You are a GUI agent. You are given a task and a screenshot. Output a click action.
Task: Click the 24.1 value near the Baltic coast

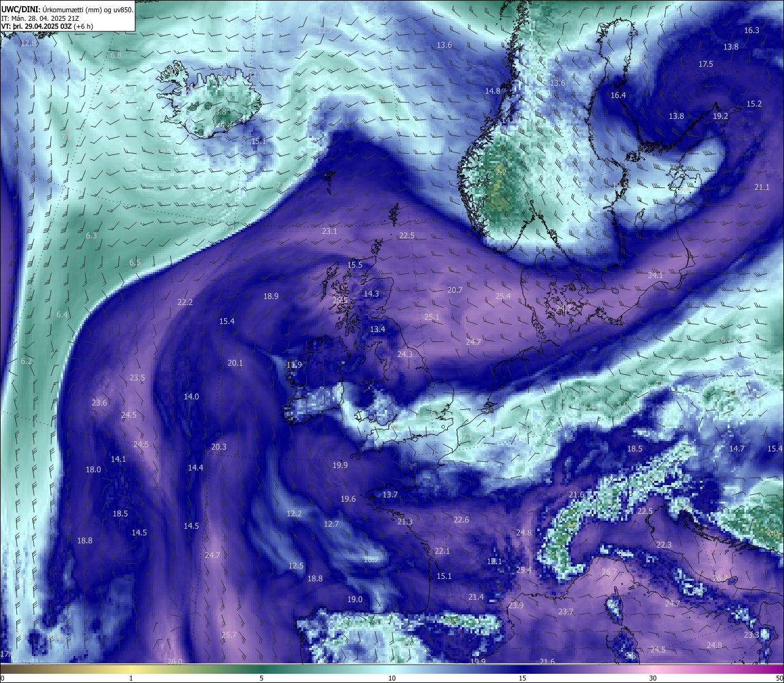point(655,276)
